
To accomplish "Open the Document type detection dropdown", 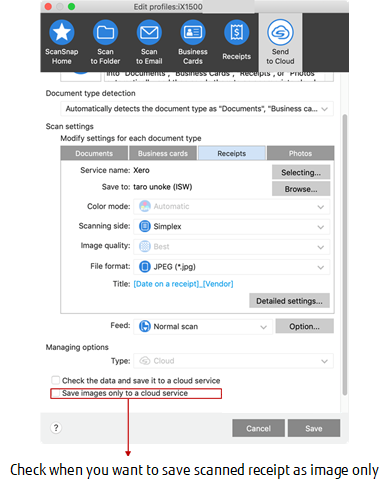I will [x=197, y=109].
